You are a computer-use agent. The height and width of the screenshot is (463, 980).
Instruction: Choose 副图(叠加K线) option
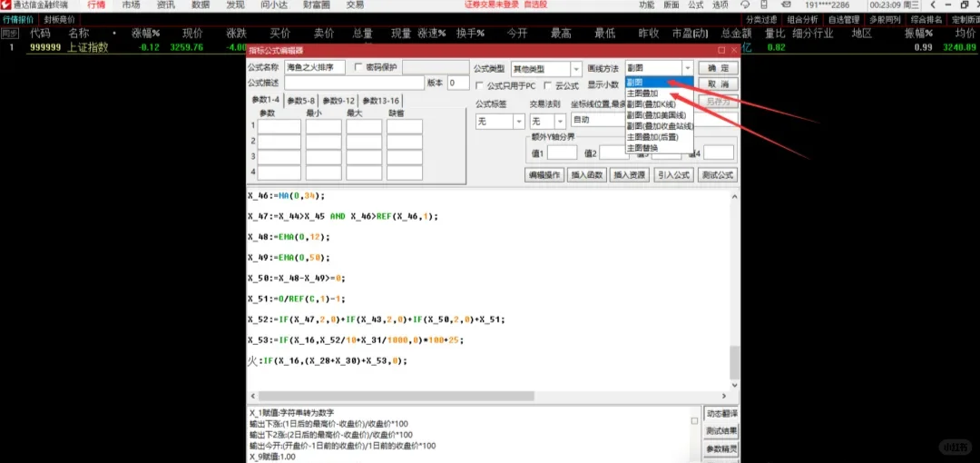tap(659, 103)
